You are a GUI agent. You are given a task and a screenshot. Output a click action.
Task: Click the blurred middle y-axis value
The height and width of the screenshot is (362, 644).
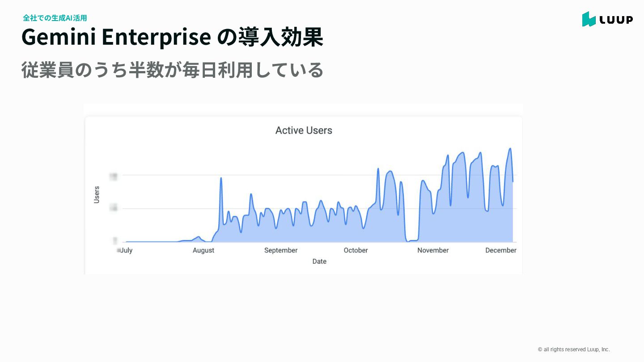(114, 208)
